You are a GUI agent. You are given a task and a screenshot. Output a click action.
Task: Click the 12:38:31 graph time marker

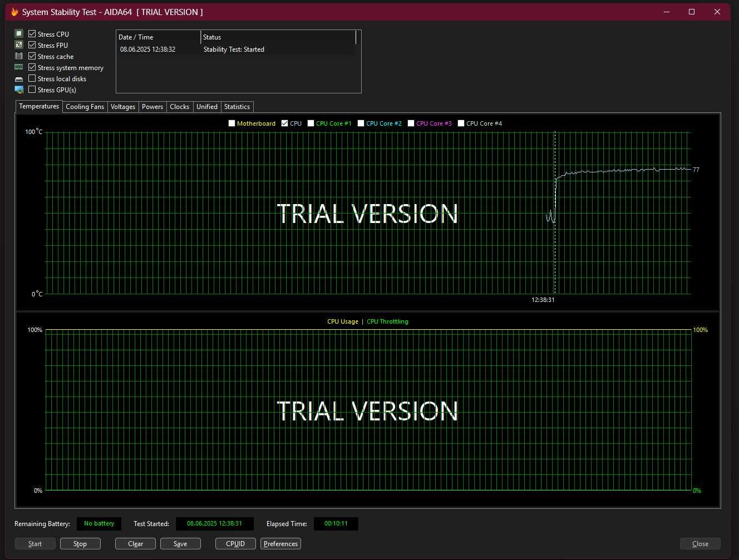(543, 300)
